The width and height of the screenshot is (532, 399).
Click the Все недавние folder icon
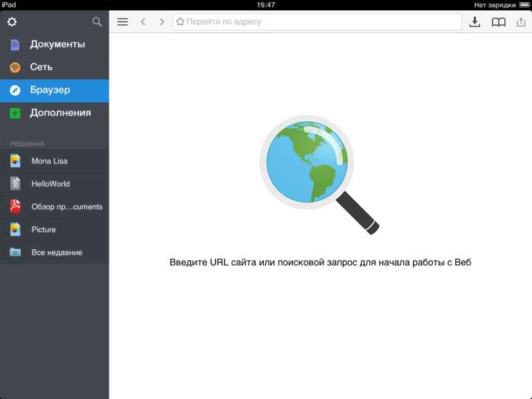(15, 252)
